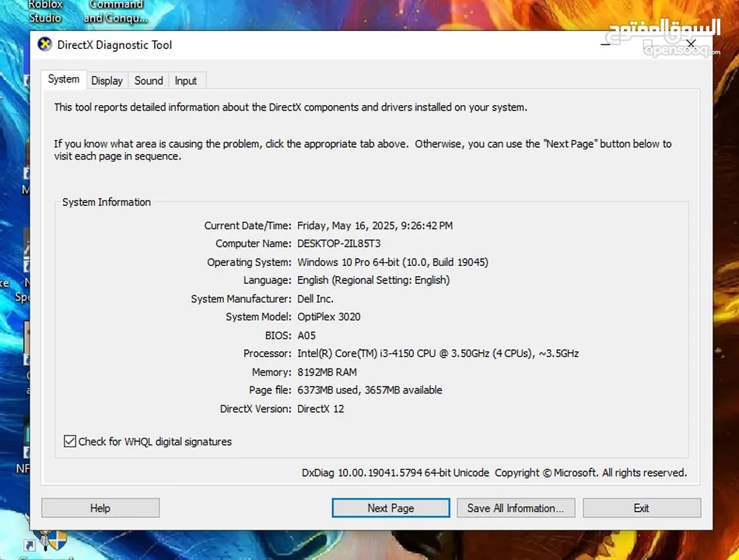Click the System Information group label

pyautogui.click(x=107, y=202)
